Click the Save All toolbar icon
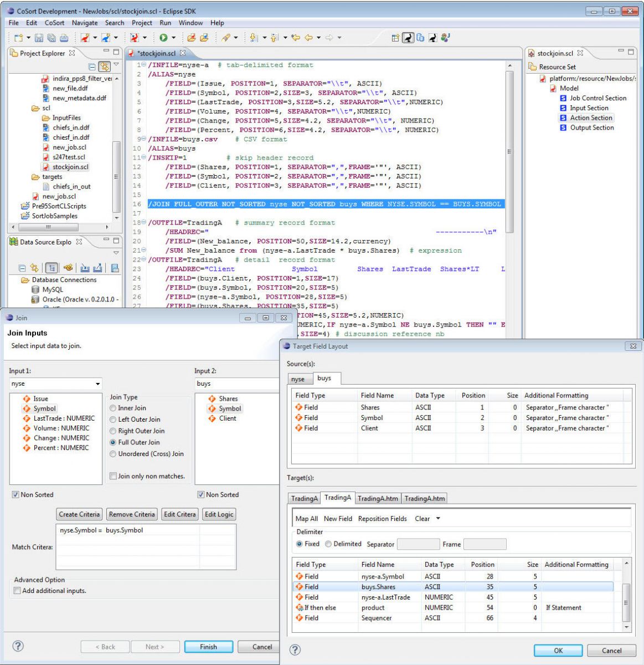This screenshot has width=644, height=665. tap(51, 38)
